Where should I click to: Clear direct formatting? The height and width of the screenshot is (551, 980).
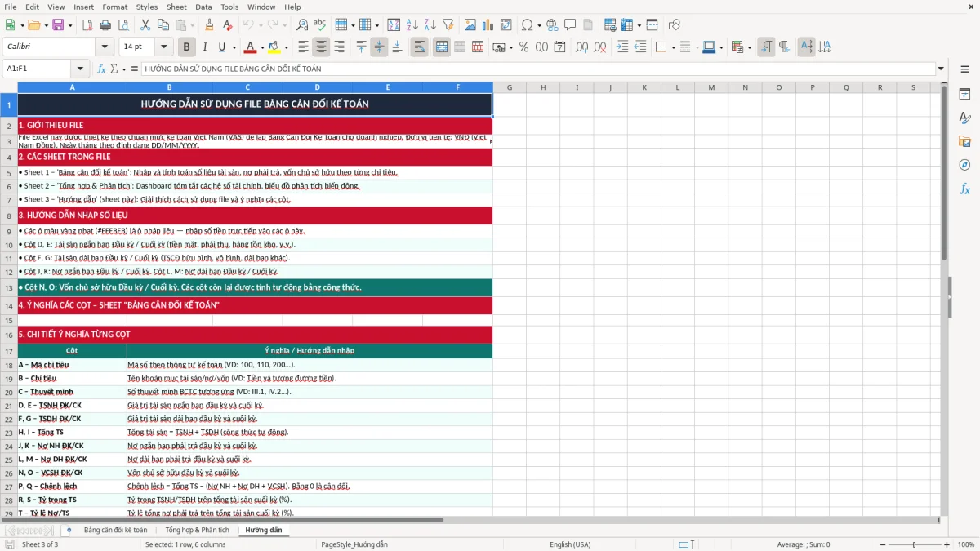coord(228,25)
